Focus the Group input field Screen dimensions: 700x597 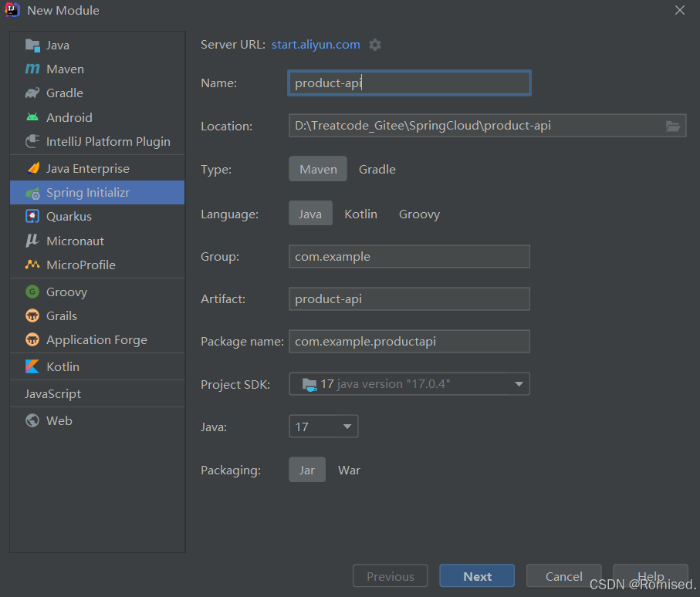(x=409, y=257)
